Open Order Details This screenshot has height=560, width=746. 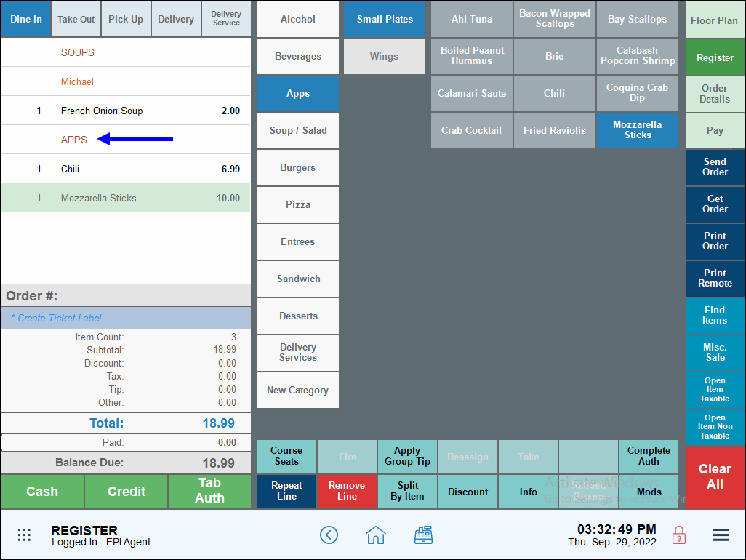click(x=715, y=94)
